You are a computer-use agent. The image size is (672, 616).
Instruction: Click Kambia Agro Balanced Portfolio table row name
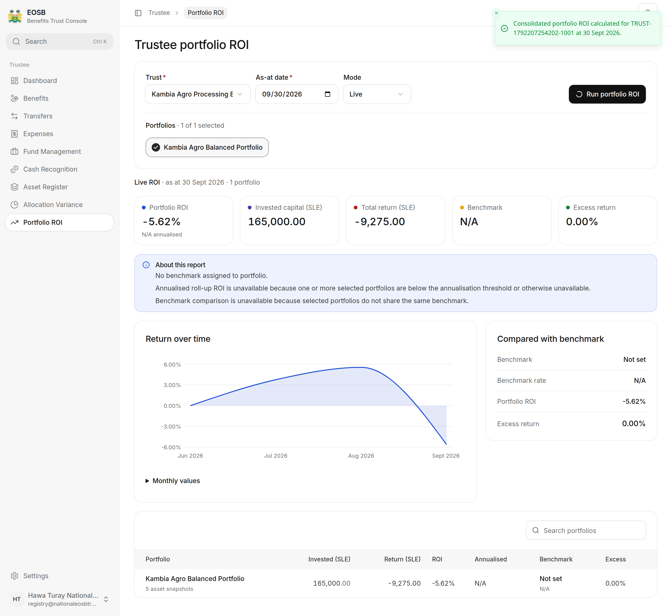pos(195,579)
